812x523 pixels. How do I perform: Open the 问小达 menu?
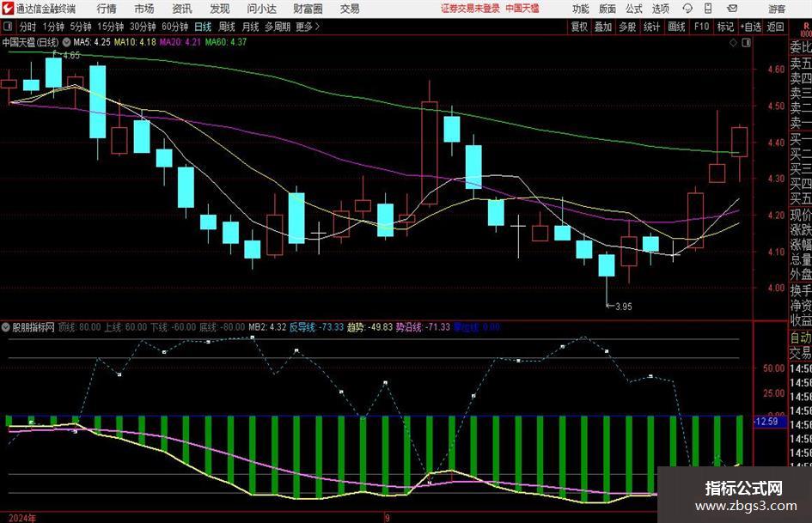pos(261,9)
